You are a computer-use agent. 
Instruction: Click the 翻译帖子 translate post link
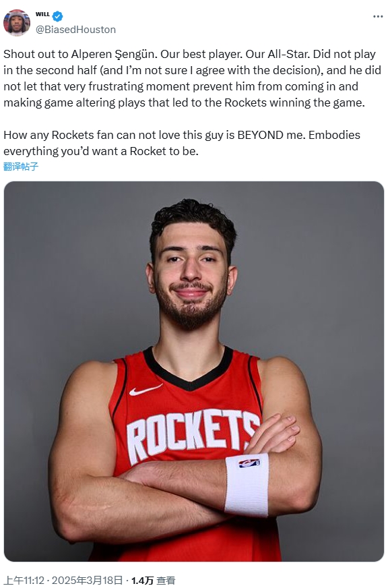(x=21, y=167)
